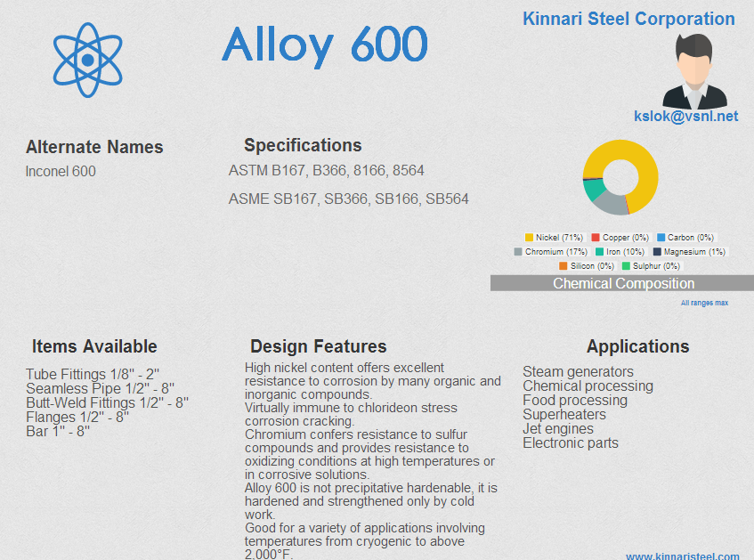
Task: Click the gray Chromium legend swatch
Action: click(518, 252)
